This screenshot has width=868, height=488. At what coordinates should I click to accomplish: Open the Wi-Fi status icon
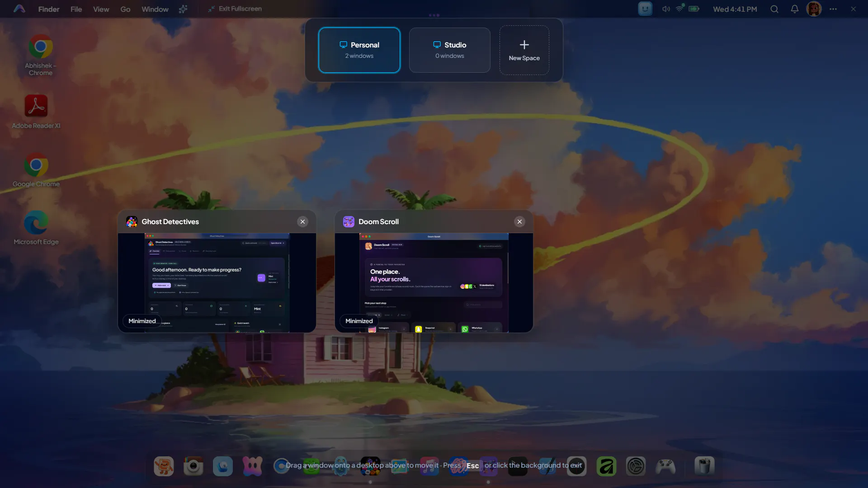pyautogui.click(x=680, y=8)
